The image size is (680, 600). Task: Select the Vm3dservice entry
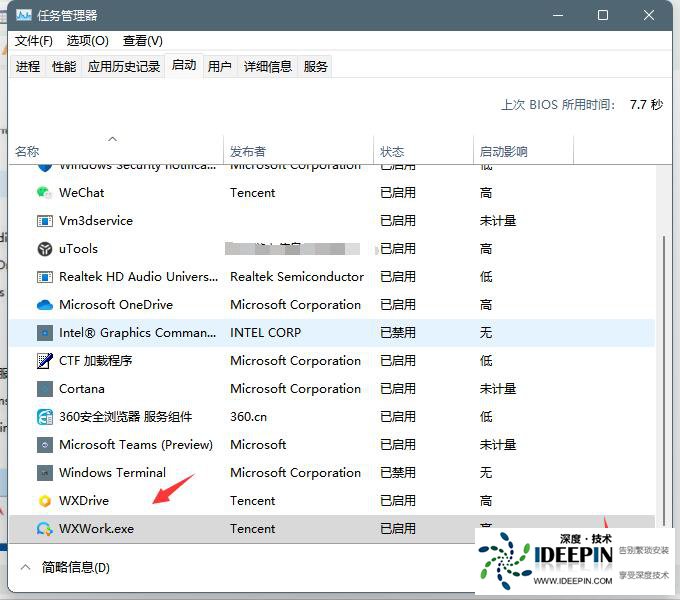coord(96,221)
